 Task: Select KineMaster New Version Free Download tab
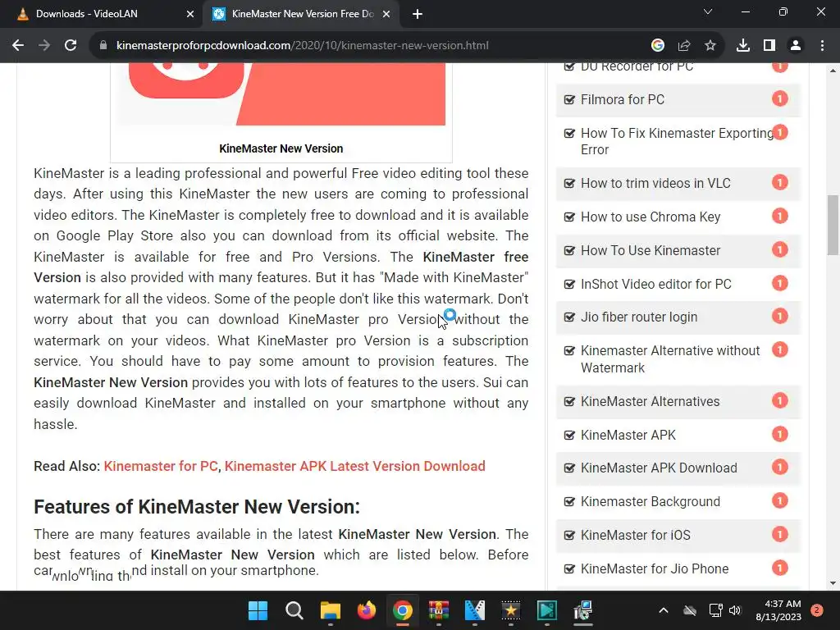(300, 15)
